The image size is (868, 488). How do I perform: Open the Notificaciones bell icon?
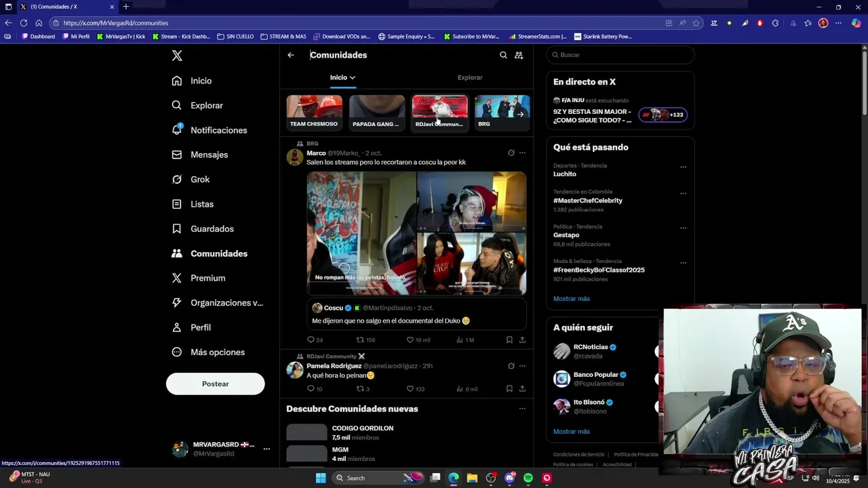point(177,129)
